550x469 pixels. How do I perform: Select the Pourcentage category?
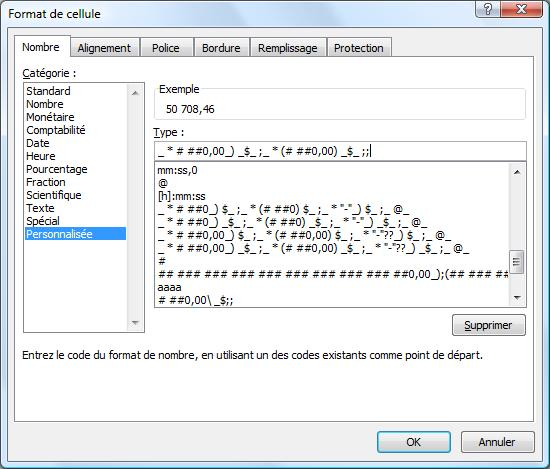[56, 169]
